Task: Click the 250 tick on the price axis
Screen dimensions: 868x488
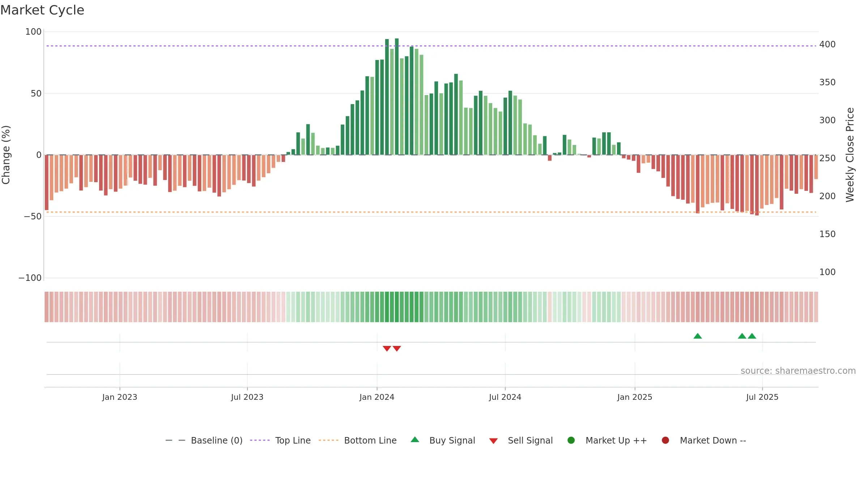Action: [x=827, y=158]
